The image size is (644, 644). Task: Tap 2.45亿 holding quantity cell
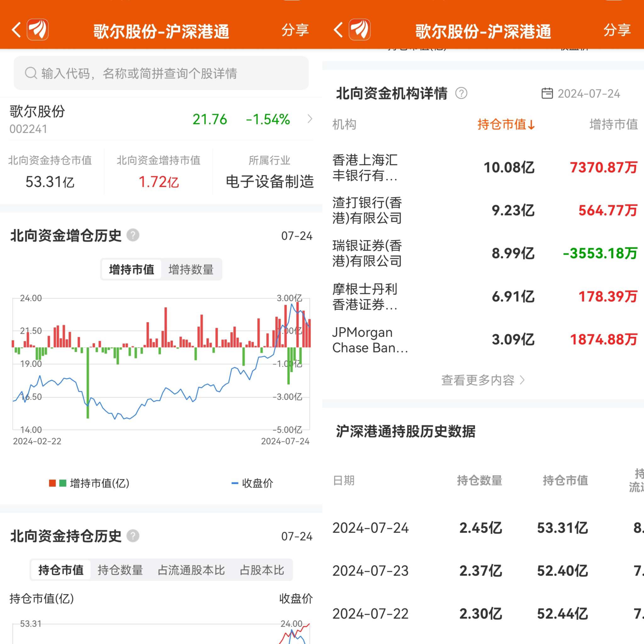pos(480,528)
